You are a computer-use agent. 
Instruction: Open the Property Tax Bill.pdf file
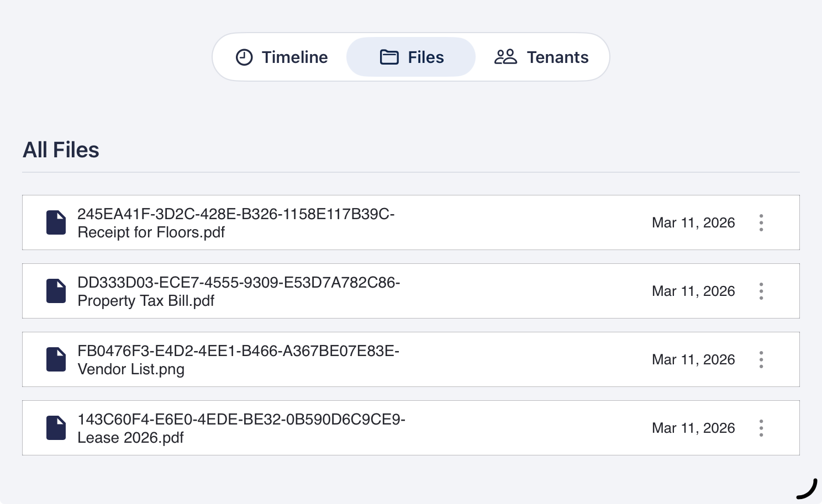(239, 291)
